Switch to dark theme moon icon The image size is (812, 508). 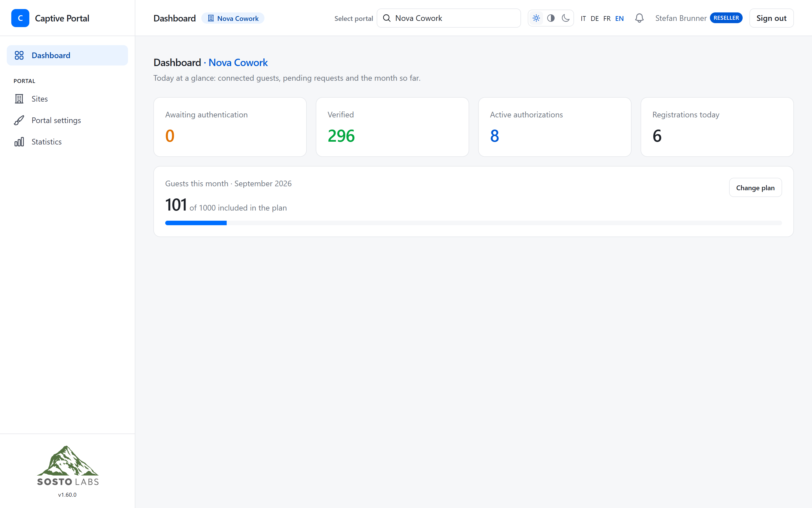coord(566,18)
